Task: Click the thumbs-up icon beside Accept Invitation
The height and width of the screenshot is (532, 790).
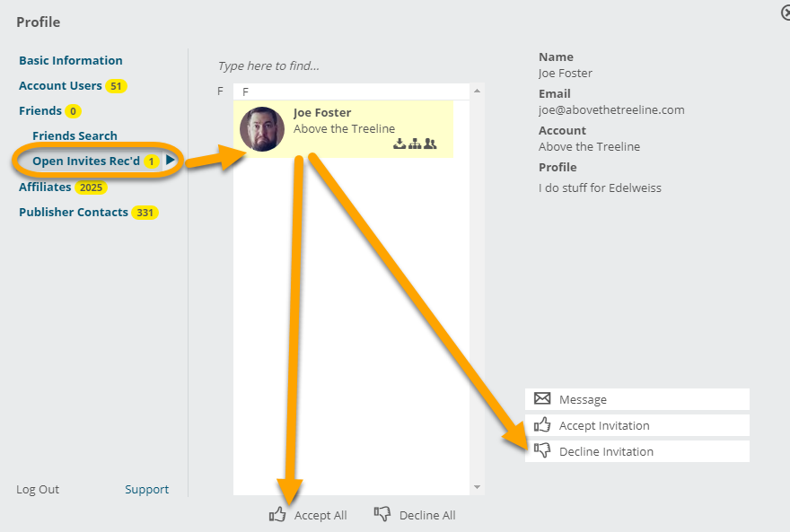Action: 542,425
